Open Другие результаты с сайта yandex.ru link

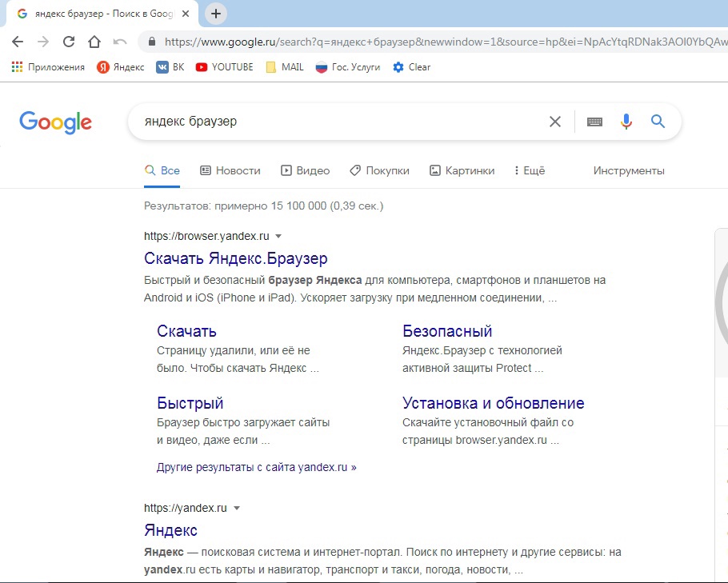(x=257, y=467)
